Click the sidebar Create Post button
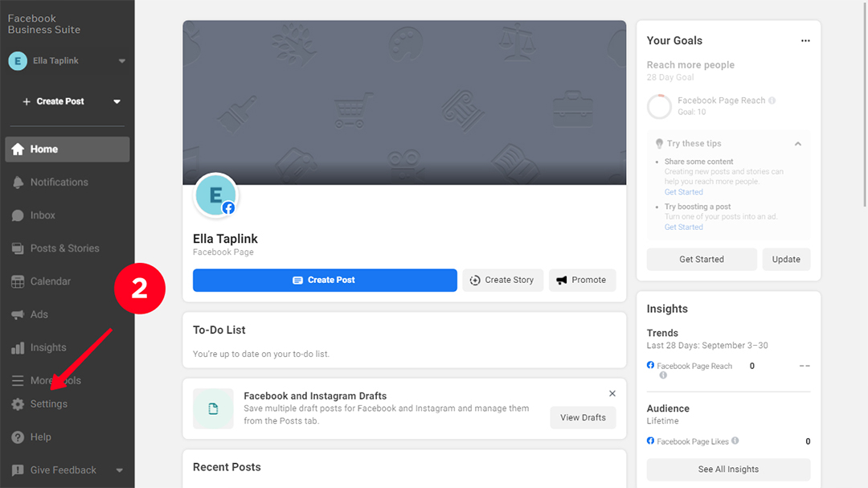 (53, 101)
